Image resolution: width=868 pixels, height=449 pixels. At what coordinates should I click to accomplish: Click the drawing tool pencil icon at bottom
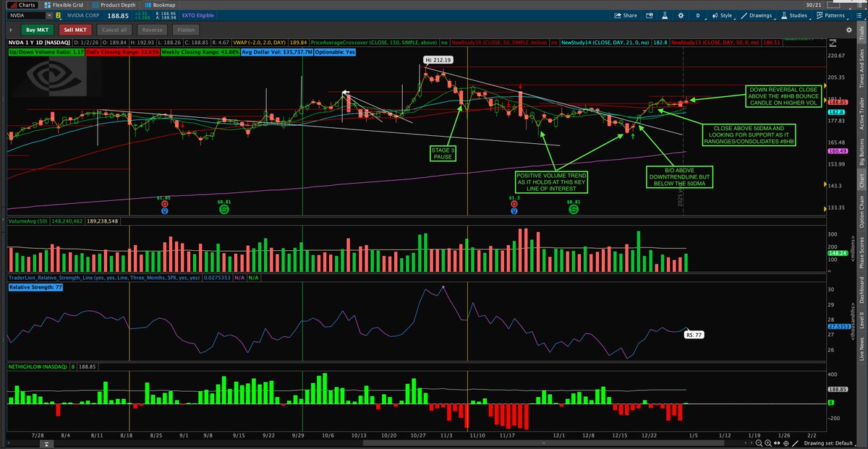795,443
